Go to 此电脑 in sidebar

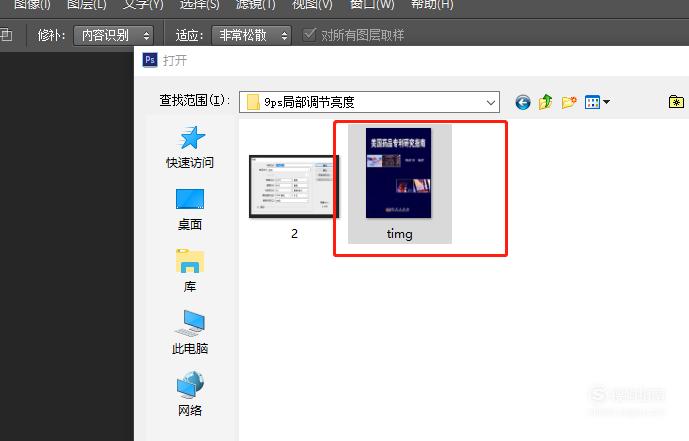(x=190, y=333)
